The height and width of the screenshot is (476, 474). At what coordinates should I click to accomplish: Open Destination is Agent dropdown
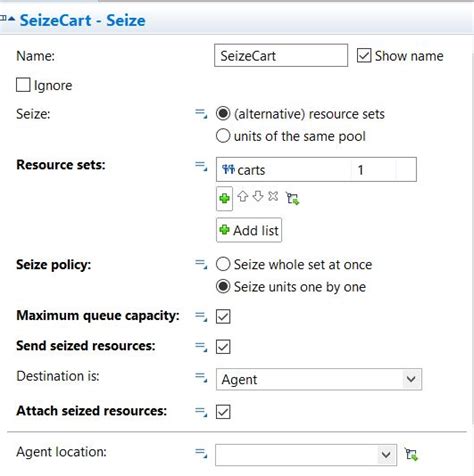[319, 379]
